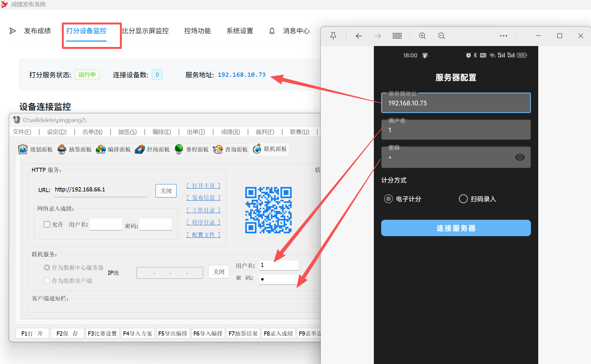Viewport: 591px width, 364px height.
Task: Open the 文件(F) menu
Action: pos(22,132)
